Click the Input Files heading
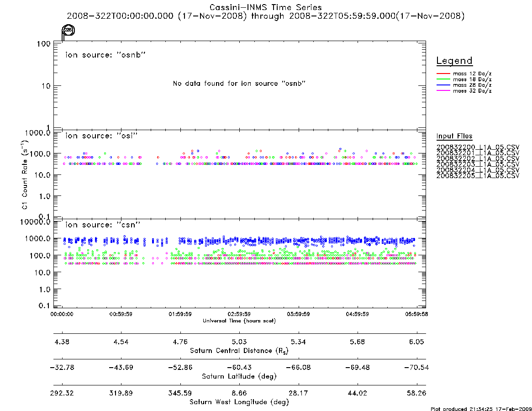 tap(454, 136)
